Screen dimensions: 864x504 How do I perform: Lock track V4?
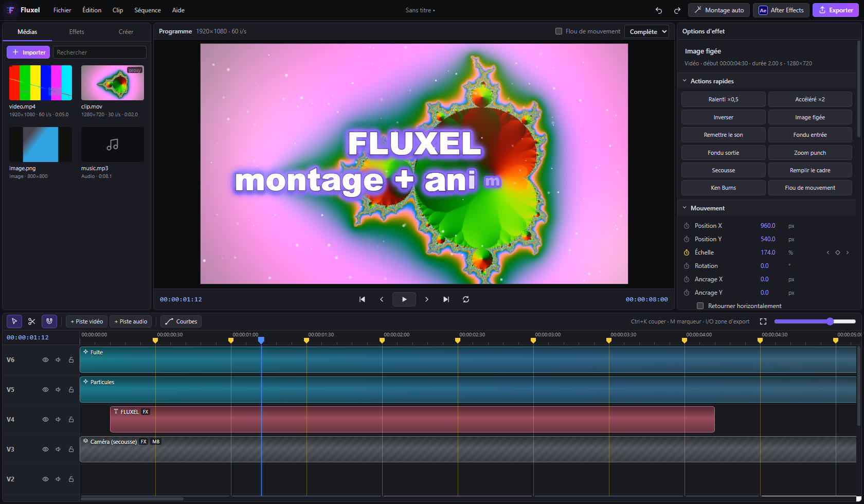coord(71,420)
